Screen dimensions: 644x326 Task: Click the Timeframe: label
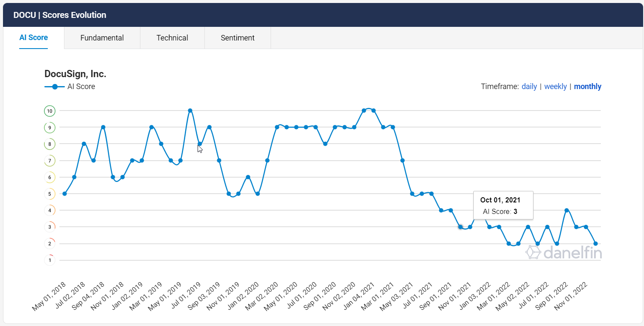tap(500, 87)
